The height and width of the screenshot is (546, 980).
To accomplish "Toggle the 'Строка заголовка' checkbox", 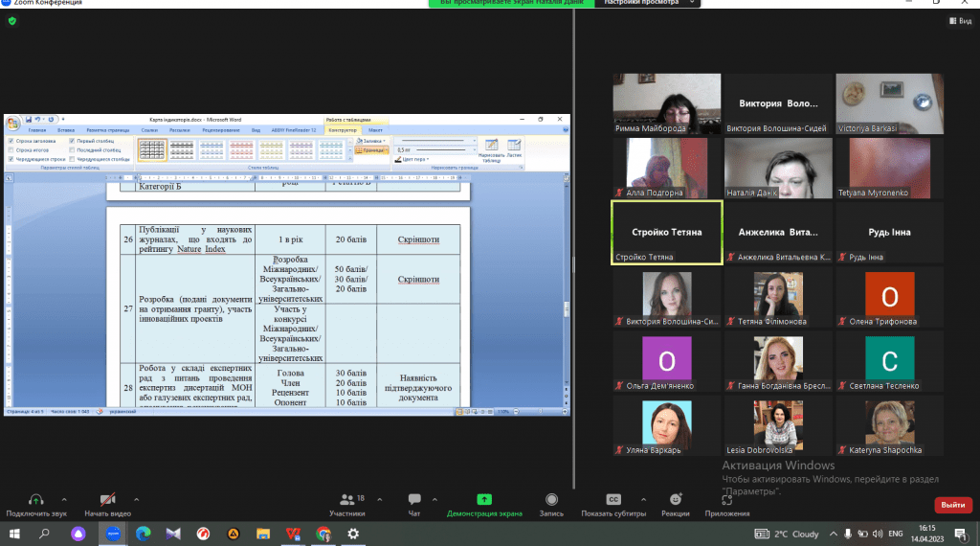I will point(11,141).
